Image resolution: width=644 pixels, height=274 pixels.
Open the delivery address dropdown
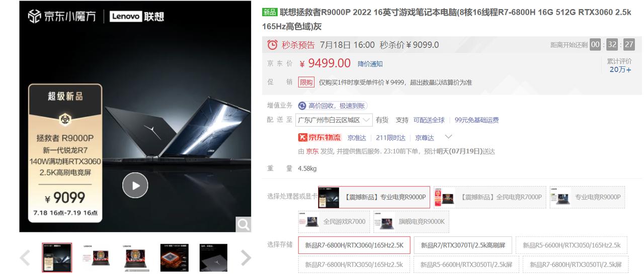334,120
